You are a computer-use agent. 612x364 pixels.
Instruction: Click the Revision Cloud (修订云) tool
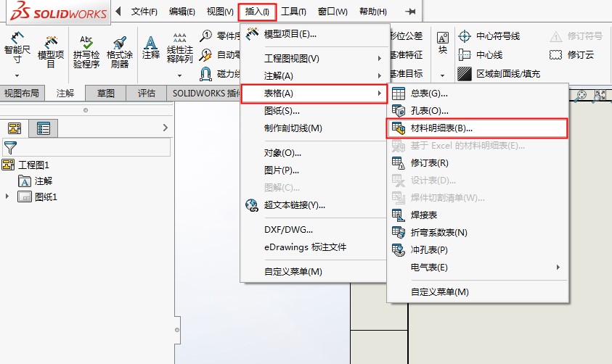pos(571,55)
